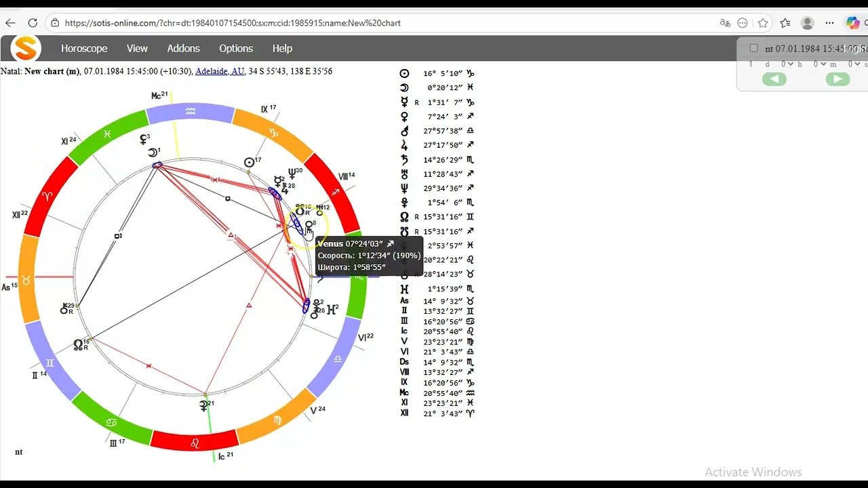This screenshot has width=868, height=488.
Task: Select the Pluto glyph in planet list
Action: [x=404, y=202]
